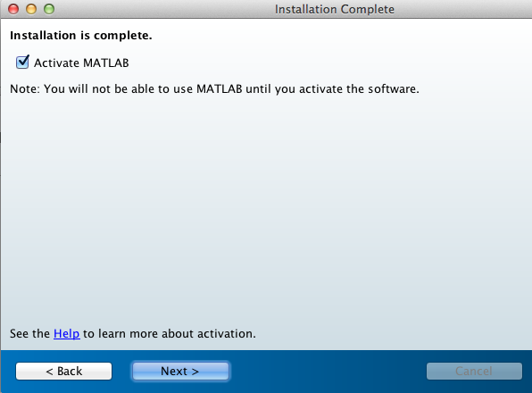Minimize the window using the yellow button
The image size is (532, 393).
coord(31,9)
